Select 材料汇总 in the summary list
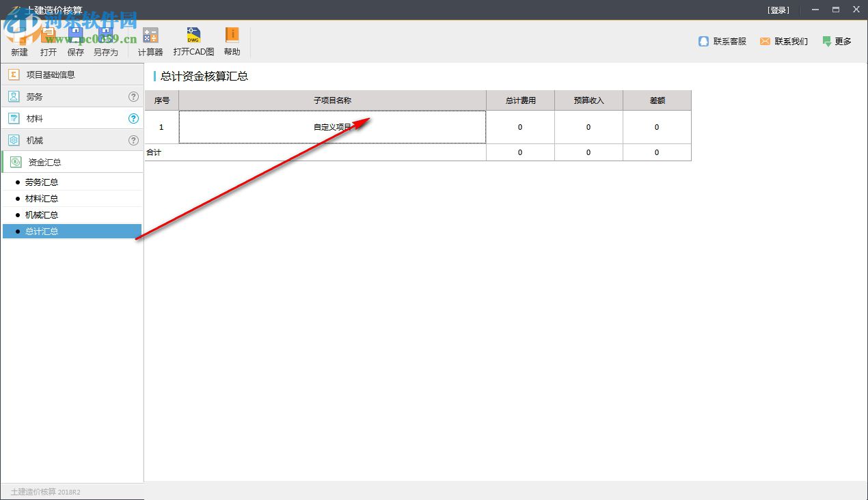This screenshot has height=500, width=868. click(x=72, y=199)
